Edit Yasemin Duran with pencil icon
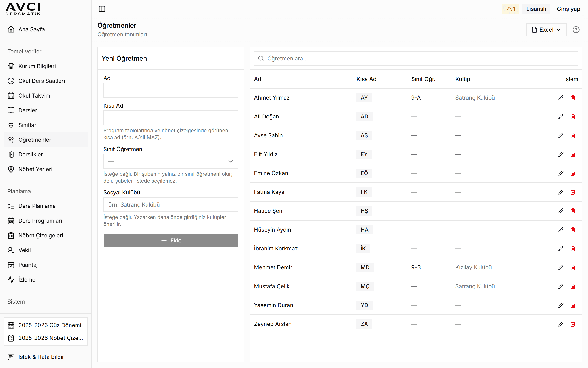 click(x=561, y=305)
